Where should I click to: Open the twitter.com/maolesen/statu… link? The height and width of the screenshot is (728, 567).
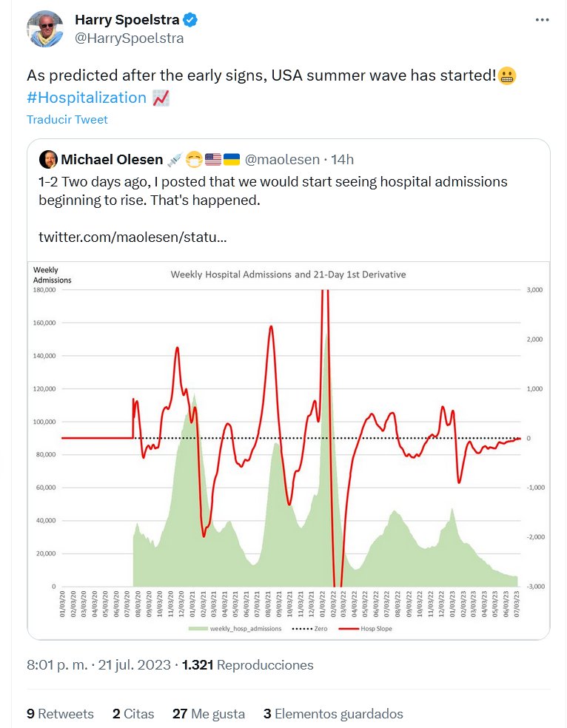(132, 238)
